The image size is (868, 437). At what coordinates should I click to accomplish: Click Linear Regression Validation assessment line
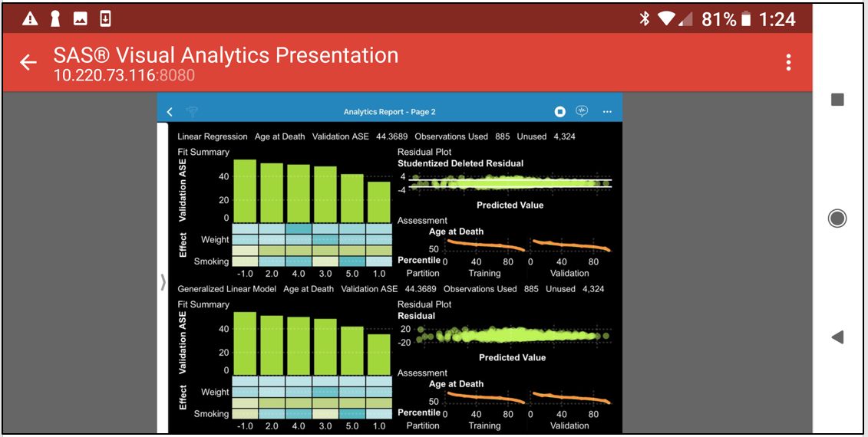tap(571, 245)
